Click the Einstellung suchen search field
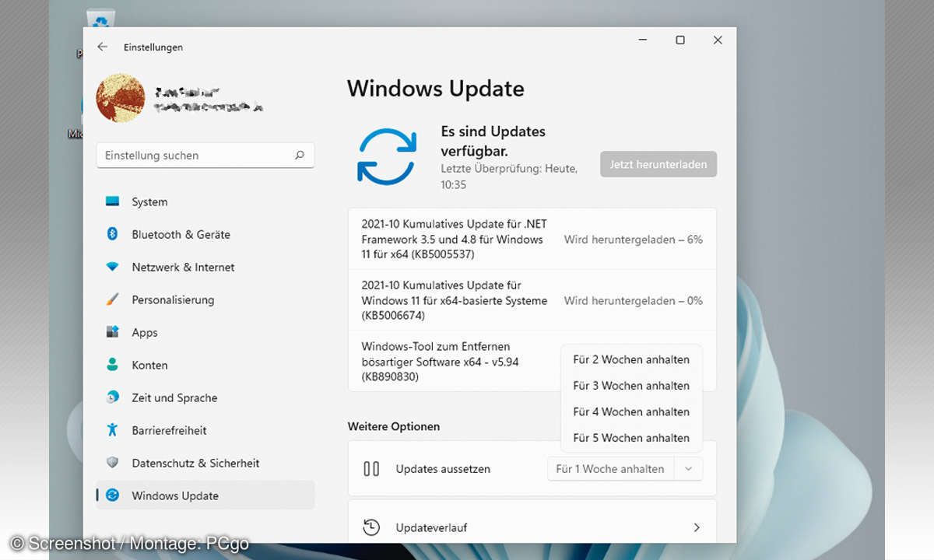Screen dimensions: 934x560 (205, 156)
